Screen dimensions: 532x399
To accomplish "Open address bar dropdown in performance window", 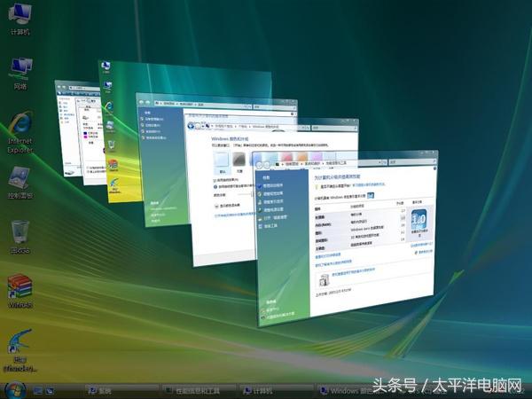I will pyautogui.click(x=379, y=162).
